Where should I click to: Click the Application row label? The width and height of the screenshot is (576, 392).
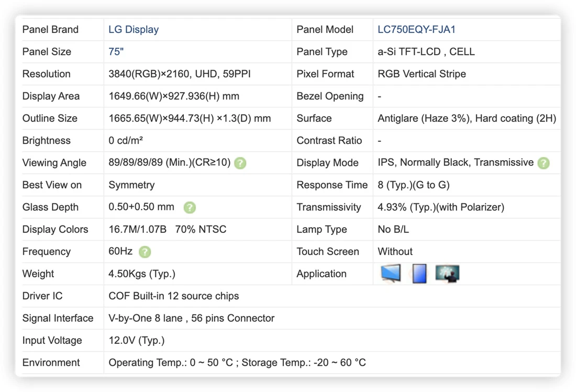322,274
